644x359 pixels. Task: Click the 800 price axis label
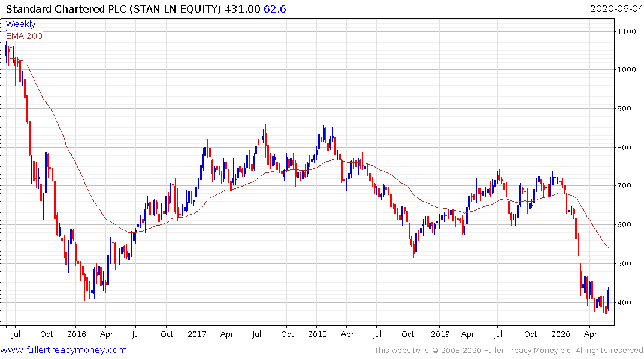coord(624,148)
